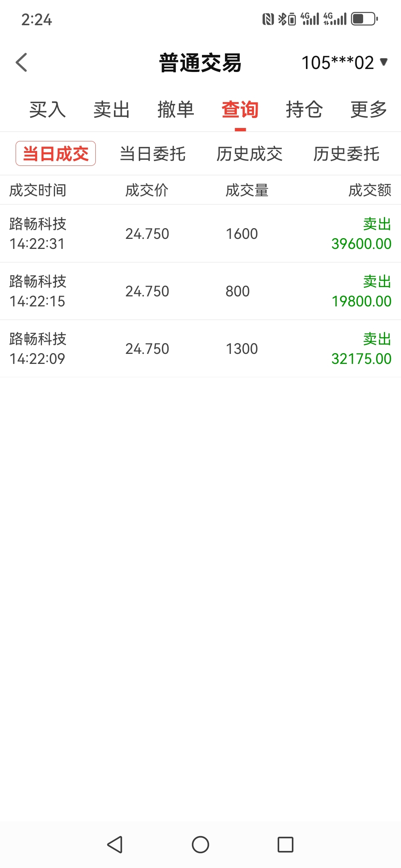Open the 更多 menu tab
The image size is (401, 868).
(x=369, y=110)
